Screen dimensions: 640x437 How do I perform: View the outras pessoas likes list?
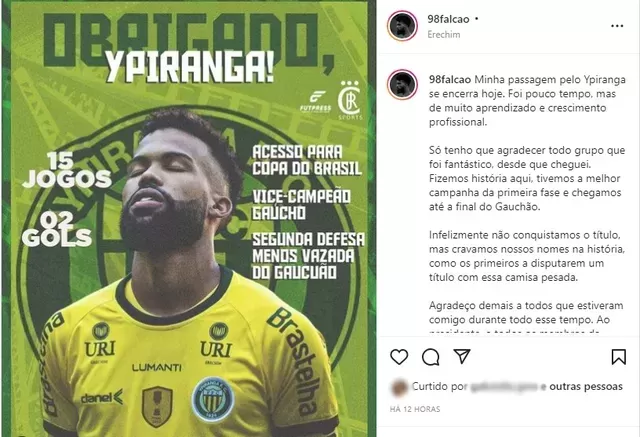pyautogui.click(x=586, y=386)
